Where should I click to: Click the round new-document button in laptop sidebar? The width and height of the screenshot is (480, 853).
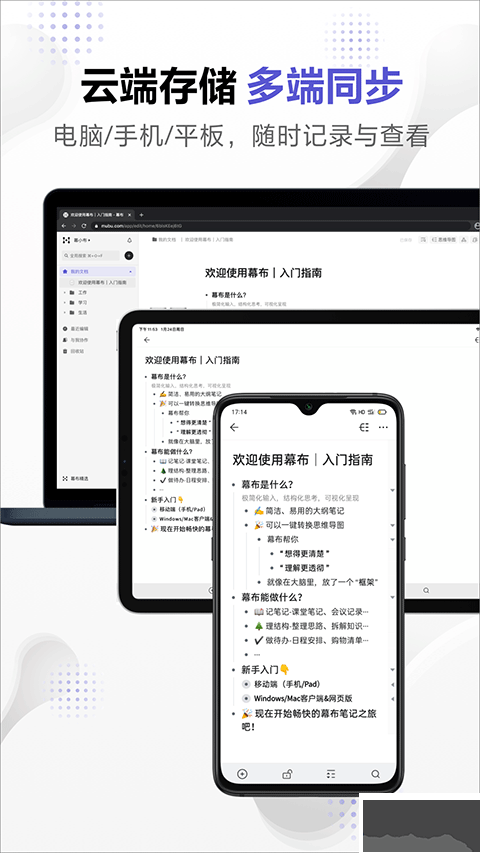pyautogui.click(x=129, y=255)
